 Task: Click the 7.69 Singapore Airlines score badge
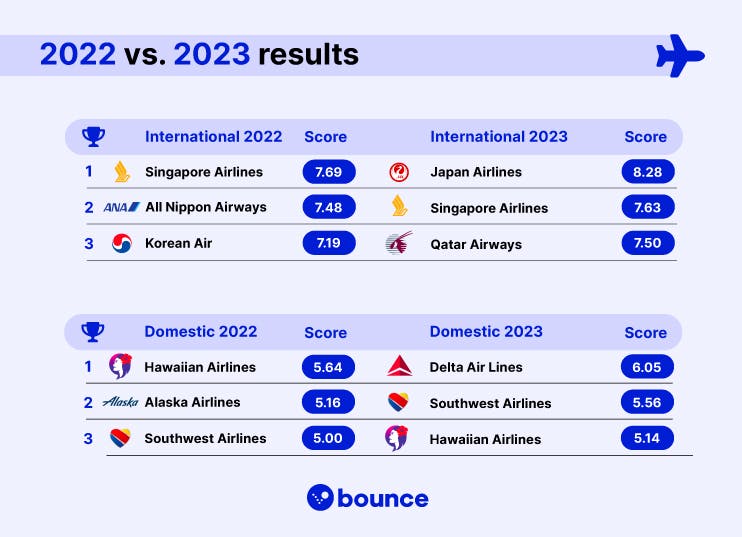pyautogui.click(x=328, y=172)
